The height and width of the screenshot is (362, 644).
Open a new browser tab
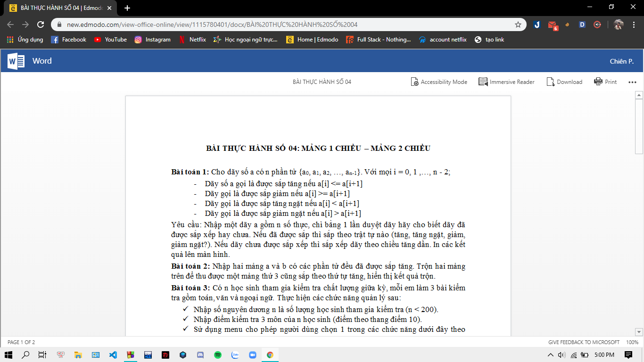coord(127,8)
